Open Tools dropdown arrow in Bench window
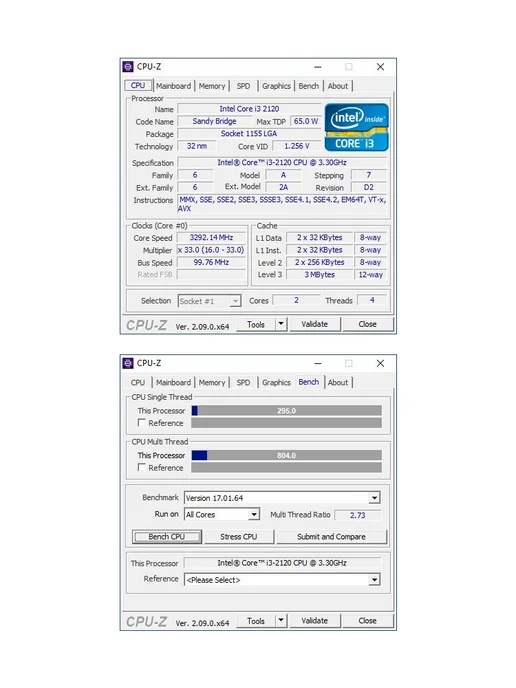Image resolution: width=516 pixels, height=688 pixels. click(281, 621)
